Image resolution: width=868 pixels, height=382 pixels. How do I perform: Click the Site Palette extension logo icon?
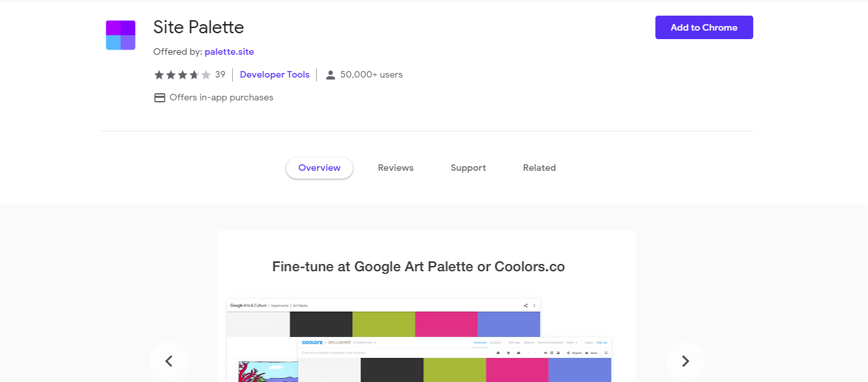[x=120, y=35]
